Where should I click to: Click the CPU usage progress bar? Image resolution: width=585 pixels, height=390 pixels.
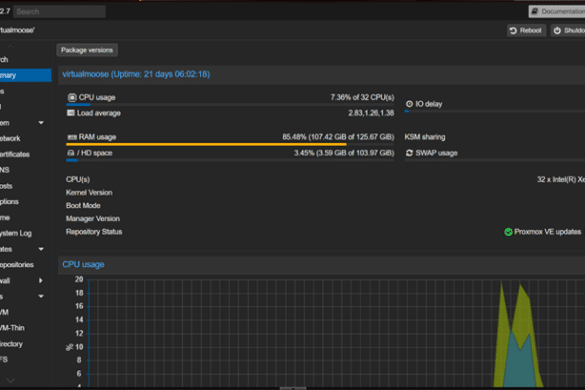(x=230, y=105)
